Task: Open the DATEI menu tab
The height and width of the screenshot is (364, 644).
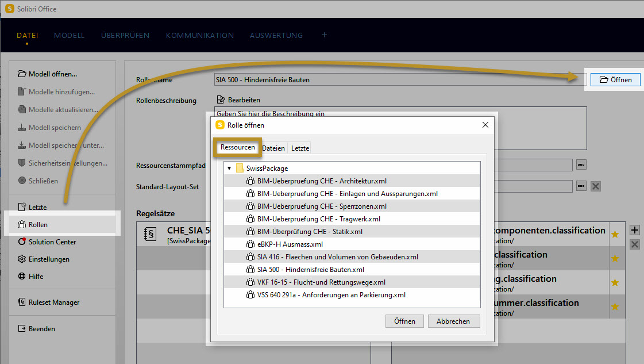Action: [27, 36]
